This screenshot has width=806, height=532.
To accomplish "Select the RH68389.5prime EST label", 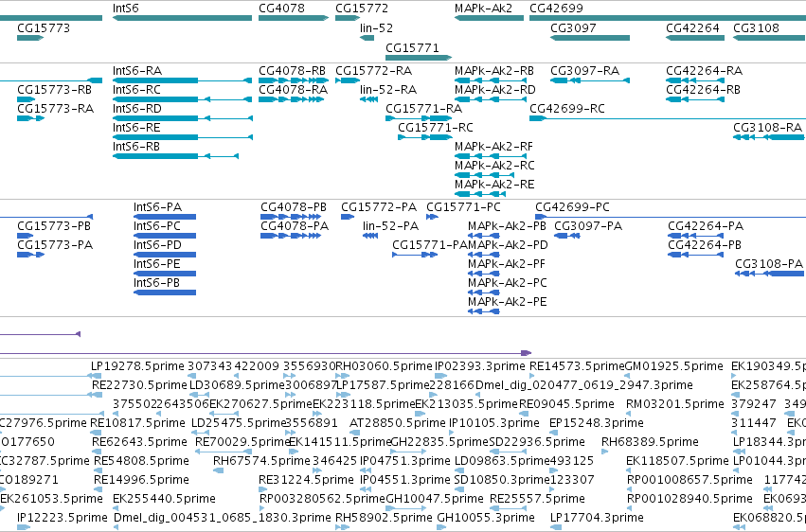I will coord(651,442).
